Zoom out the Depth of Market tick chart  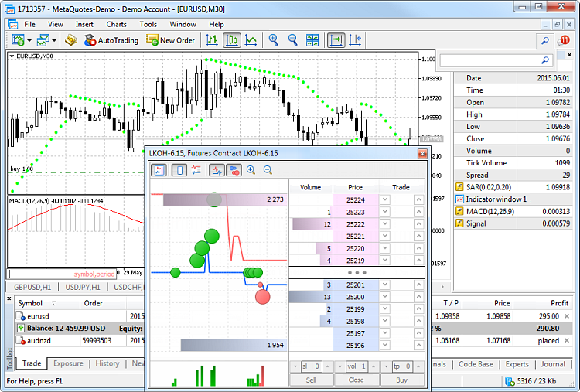[x=268, y=170]
